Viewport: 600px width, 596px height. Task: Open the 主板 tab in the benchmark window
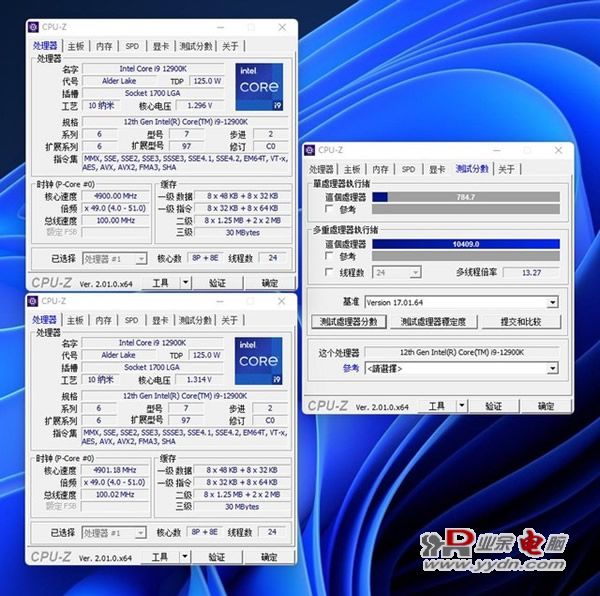coord(352,169)
